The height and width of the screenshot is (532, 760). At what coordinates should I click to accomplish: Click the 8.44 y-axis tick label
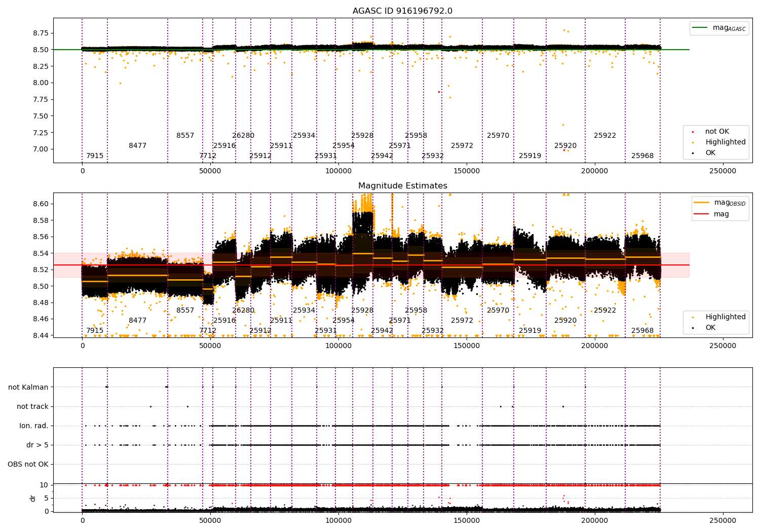click(40, 335)
